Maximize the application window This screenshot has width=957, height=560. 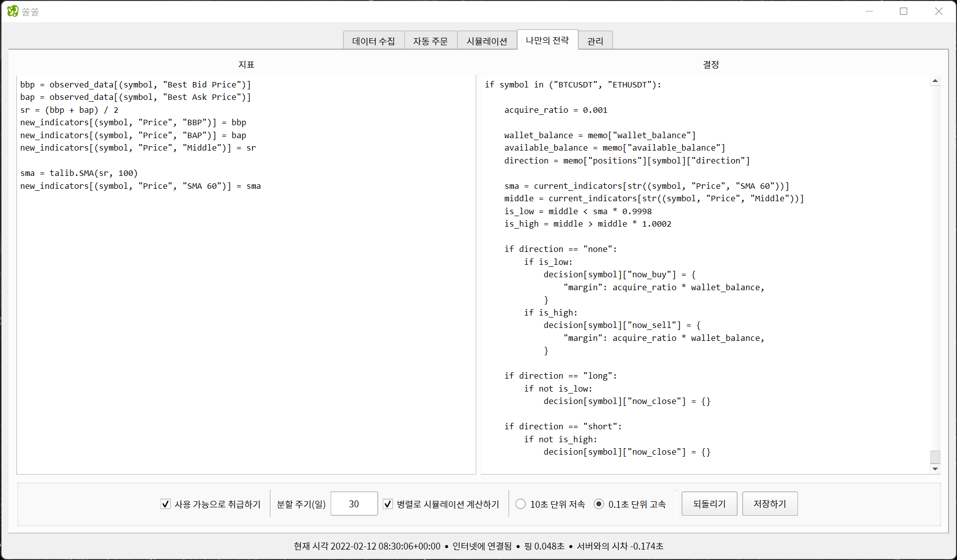[903, 11]
